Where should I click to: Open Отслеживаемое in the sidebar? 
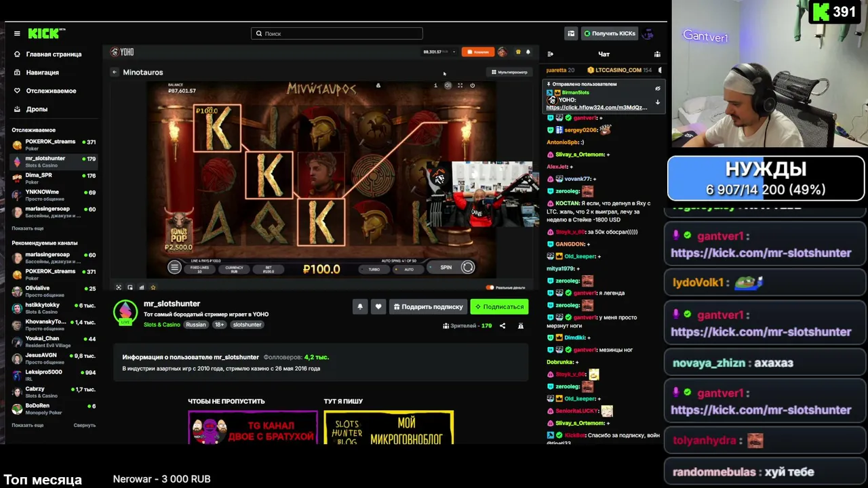coord(45,91)
